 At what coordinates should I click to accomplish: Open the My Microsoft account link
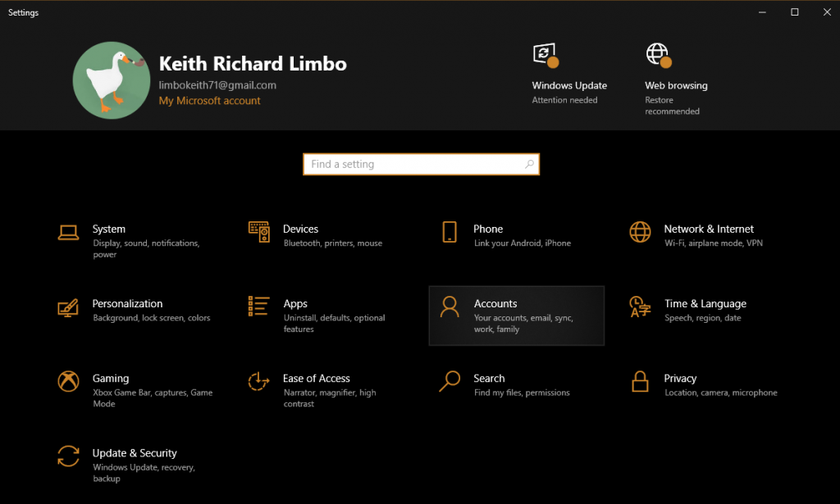209,101
